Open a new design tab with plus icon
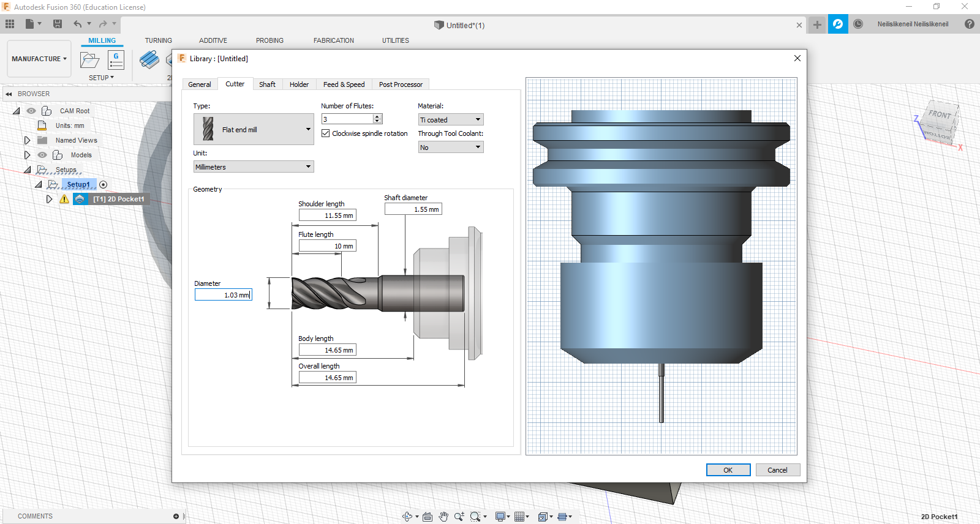980x524 pixels. click(817, 24)
